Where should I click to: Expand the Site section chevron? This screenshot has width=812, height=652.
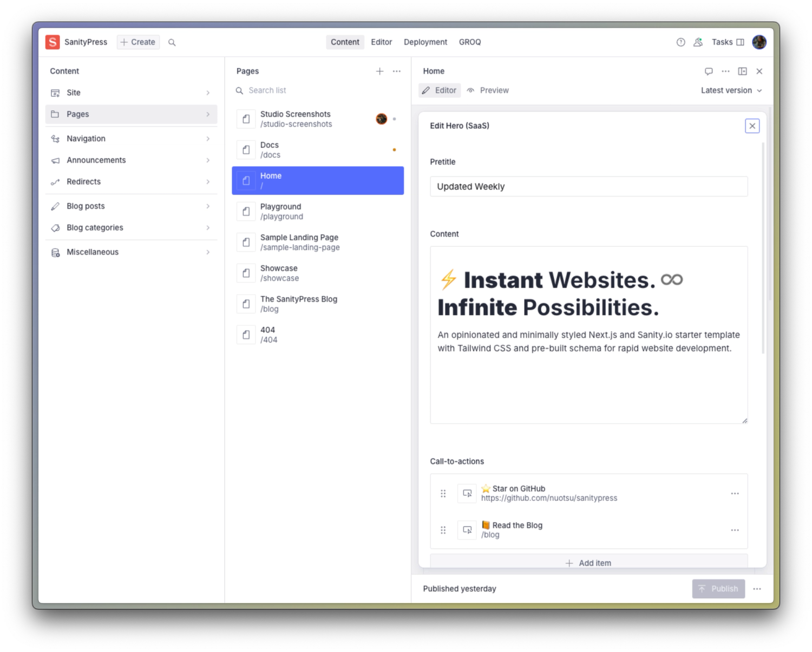point(208,93)
